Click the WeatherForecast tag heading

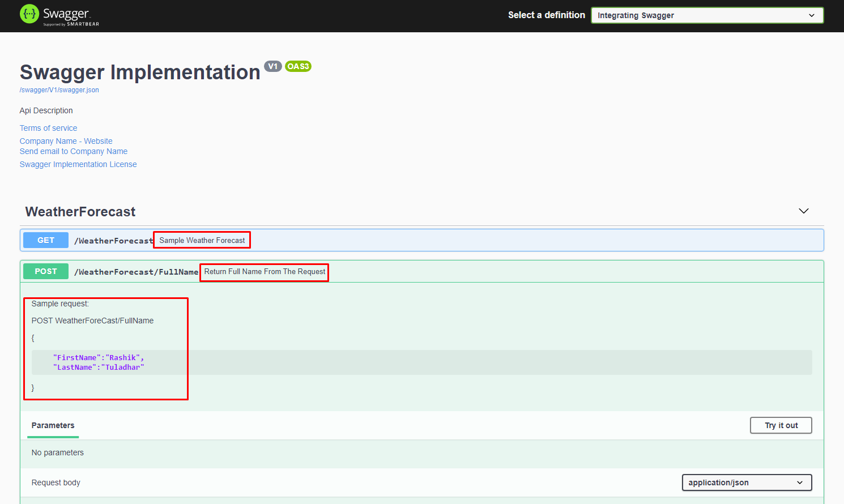(80, 212)
